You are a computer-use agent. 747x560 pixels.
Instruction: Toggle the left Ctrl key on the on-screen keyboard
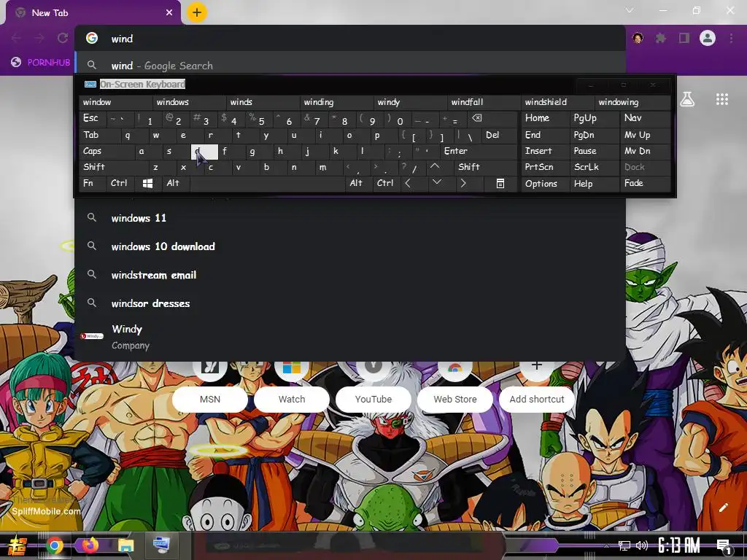click(x=120, y=183)
